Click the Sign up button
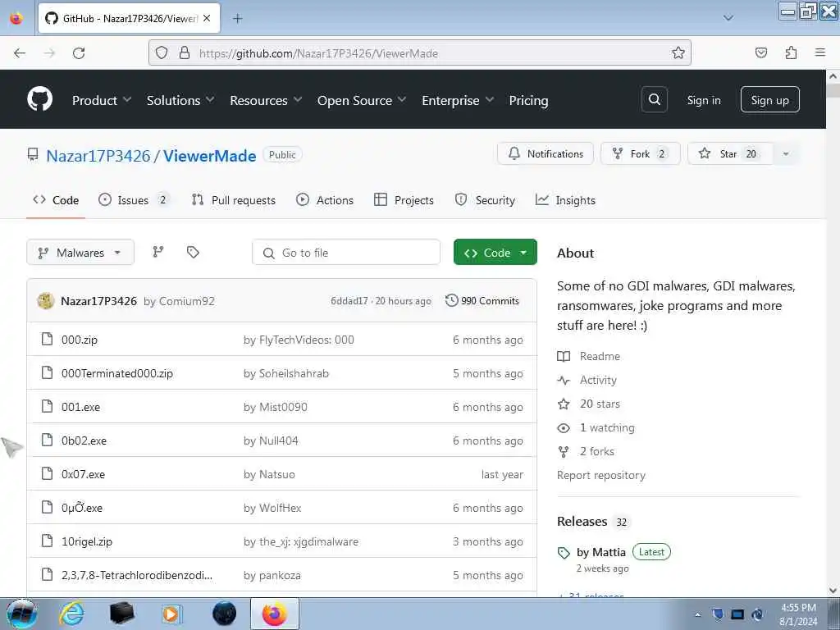 pyautogui.click(x=769, y=99)
